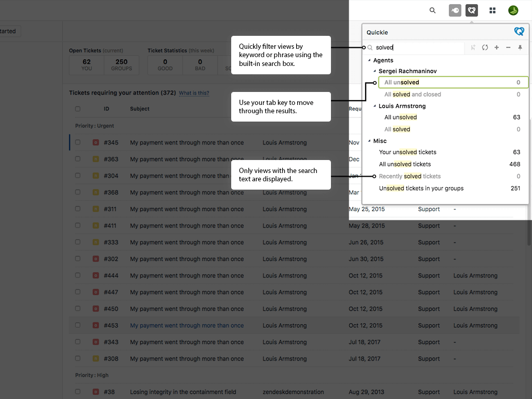The image size is (532, 399).
Task: Tick the select-all checkbox in table header
Action: pyautogui.click(x=78, y=109)
